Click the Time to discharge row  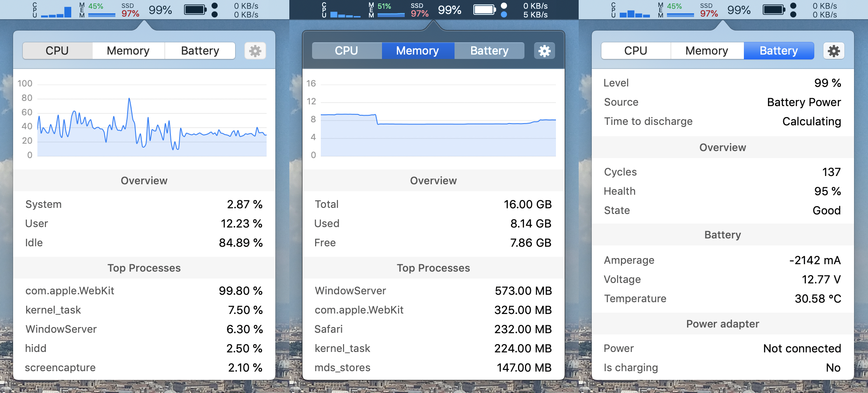click(x=722, y=121)
